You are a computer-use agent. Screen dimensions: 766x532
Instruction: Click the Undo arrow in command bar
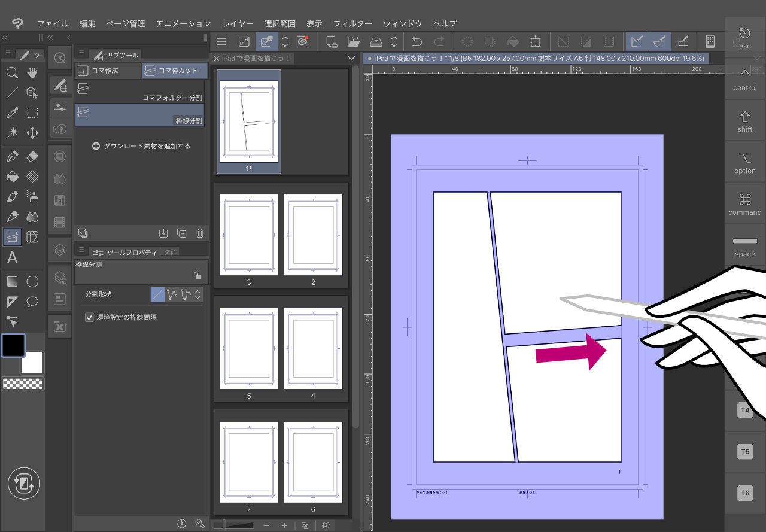click(x=417, y=41)
